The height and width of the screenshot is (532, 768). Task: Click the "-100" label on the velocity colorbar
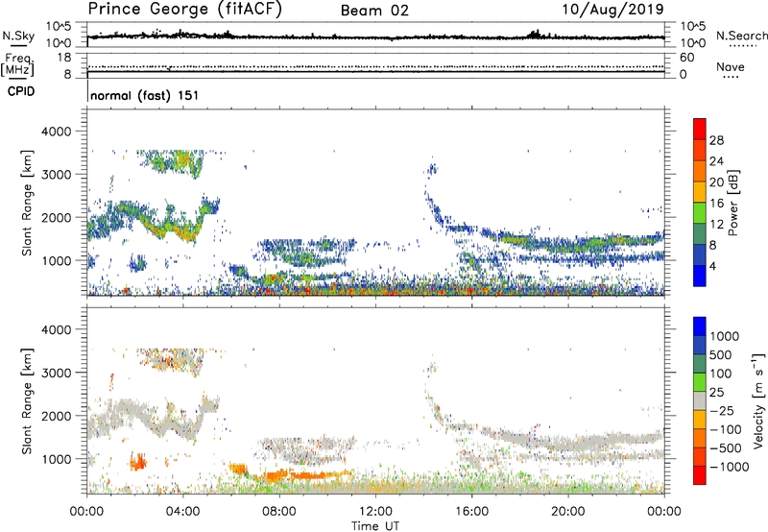click(x=726, y=429)
